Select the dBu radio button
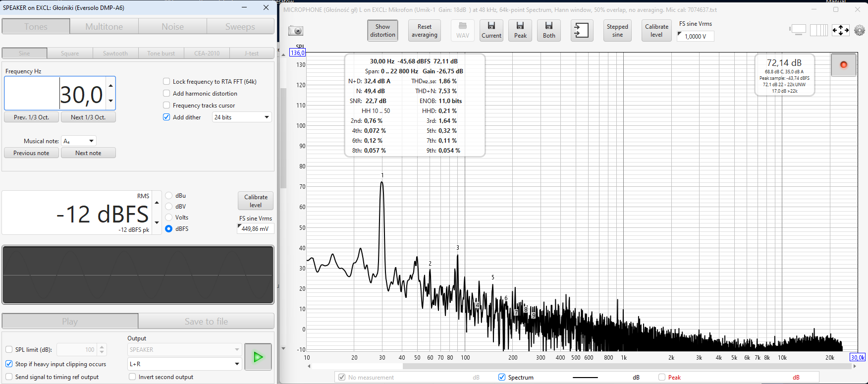The height and width of the screenshot is (384, 868). (169, 196)
